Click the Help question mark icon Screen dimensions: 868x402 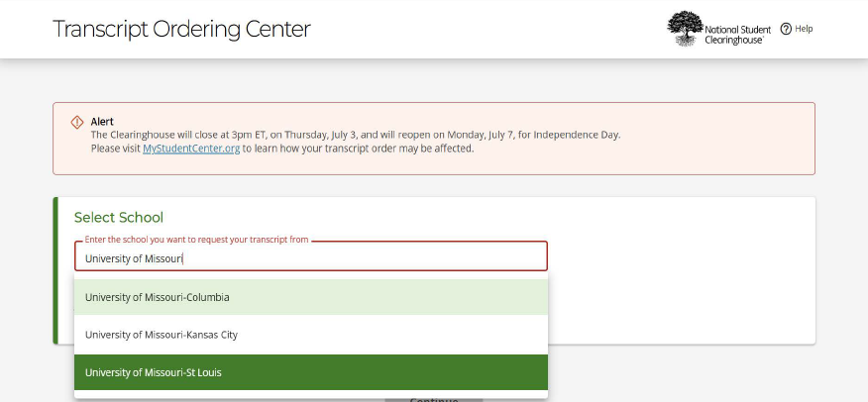tap(786, 29)
